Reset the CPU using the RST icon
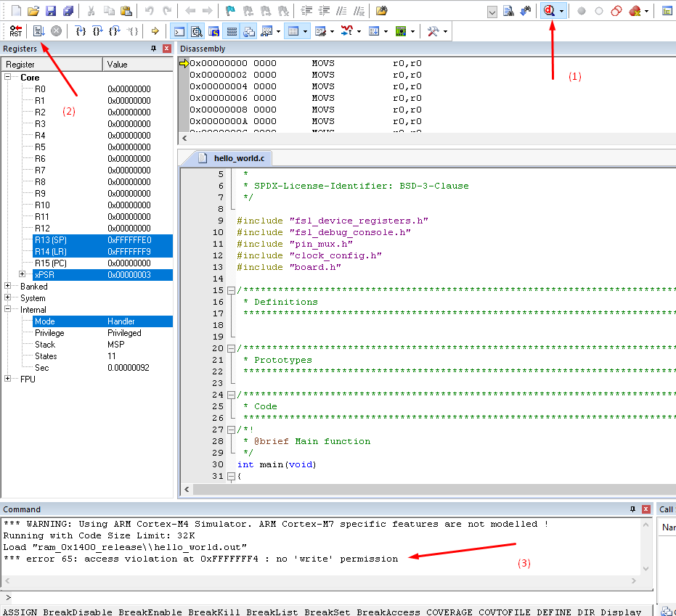 16,30
